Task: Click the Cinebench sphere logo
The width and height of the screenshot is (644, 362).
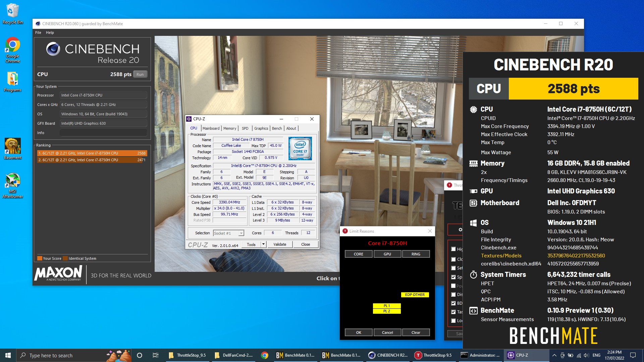Action: tap(53, 49)
